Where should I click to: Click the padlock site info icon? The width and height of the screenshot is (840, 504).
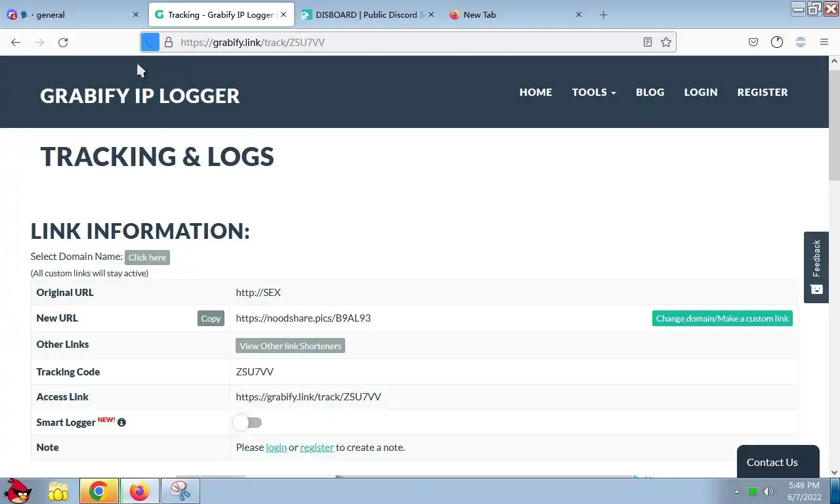169,42
